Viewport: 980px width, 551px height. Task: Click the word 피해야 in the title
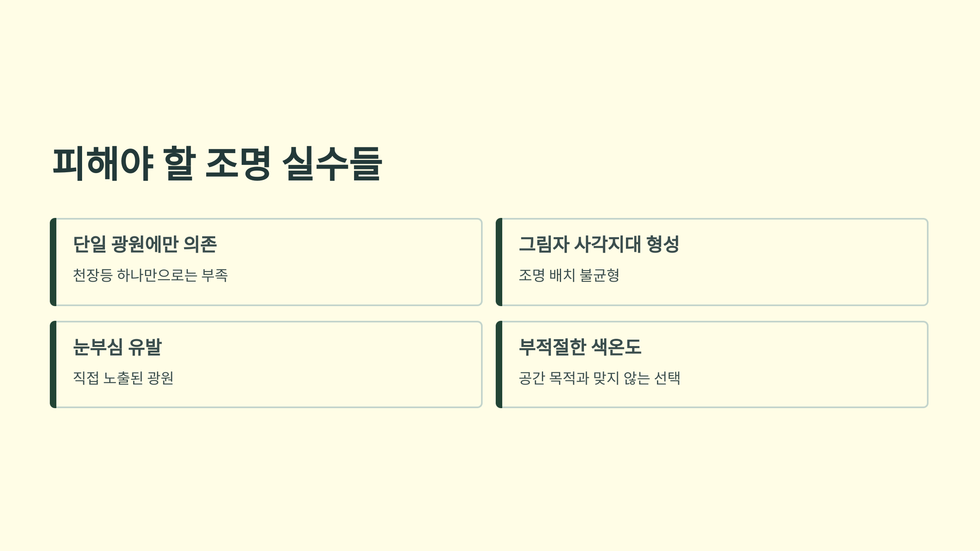(x=103, y=163)
